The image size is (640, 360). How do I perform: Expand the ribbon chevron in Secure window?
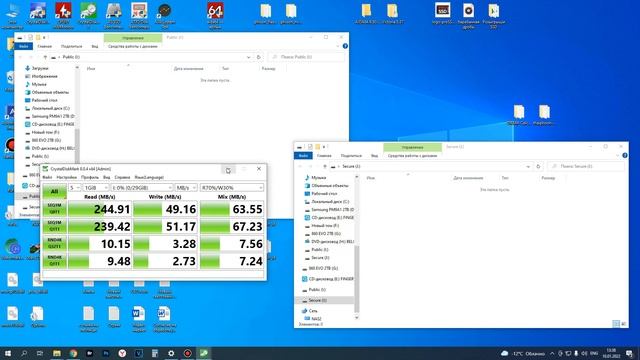(618, 156)
